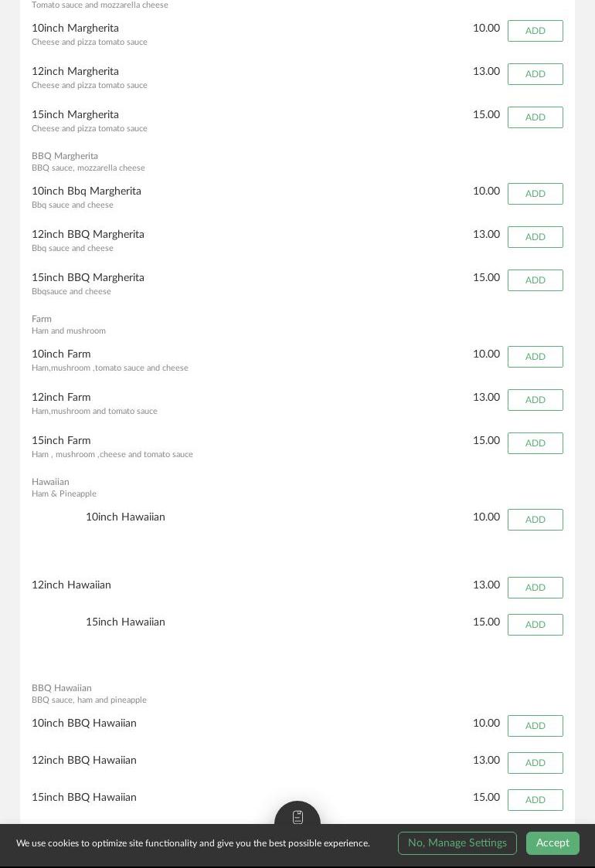Add 12inch Farm pizza to order
The image size is (595, 868).
pyautogui.click(x=535, y=400)
